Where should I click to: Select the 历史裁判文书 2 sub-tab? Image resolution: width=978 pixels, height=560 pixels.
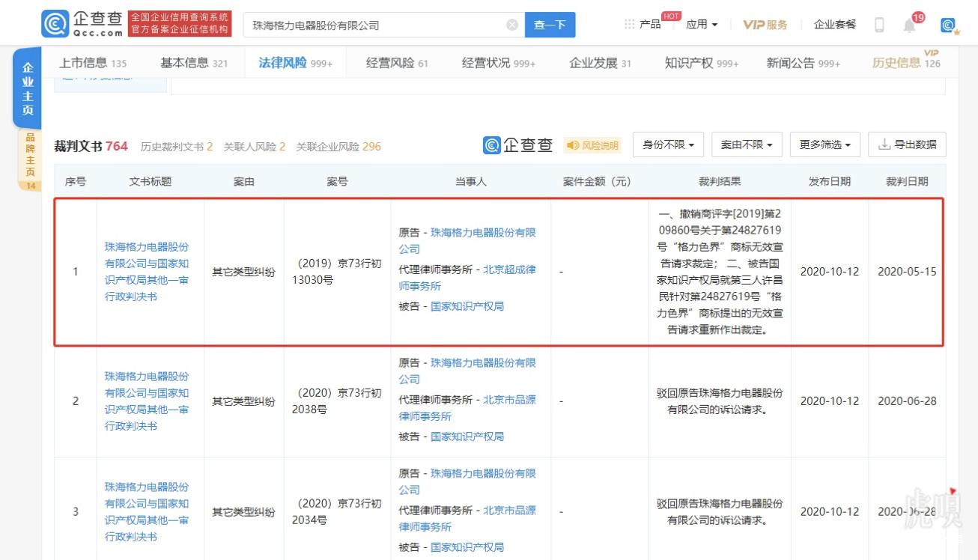pos(177,146)
